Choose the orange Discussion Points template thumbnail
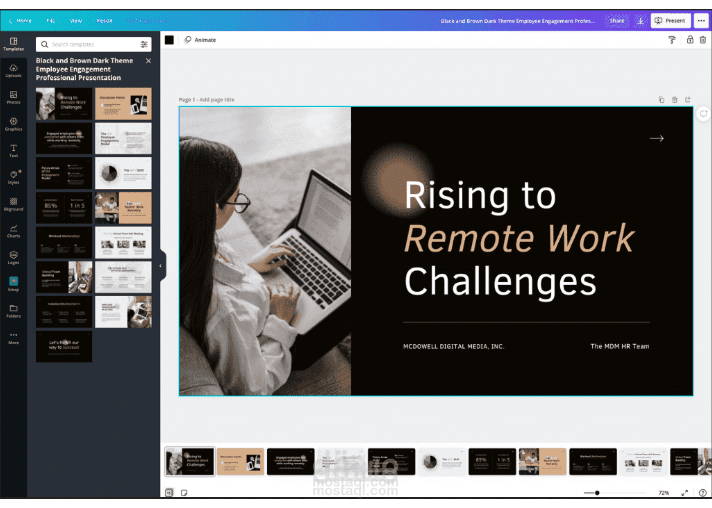This screenshot has height=508, width=712. pos(123,104)
